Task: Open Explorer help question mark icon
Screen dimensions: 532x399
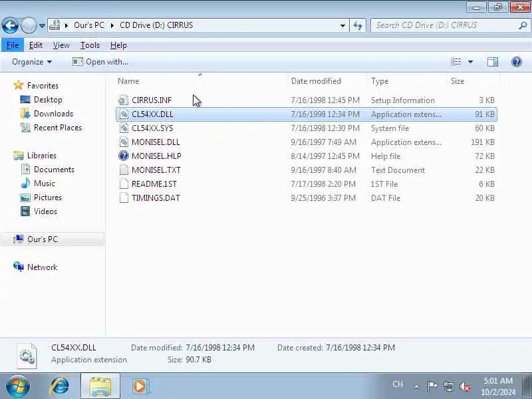Action: click(517, 62)
